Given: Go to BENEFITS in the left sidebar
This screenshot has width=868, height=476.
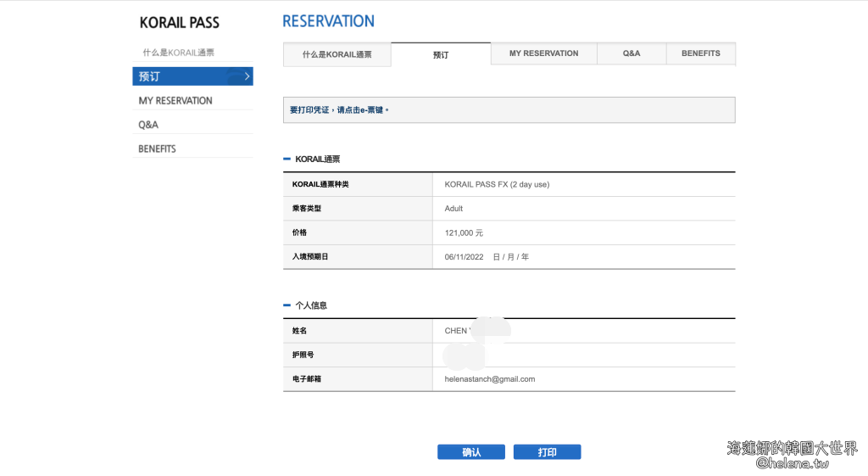Looking at the screenshot, I should tap(157, 148).
